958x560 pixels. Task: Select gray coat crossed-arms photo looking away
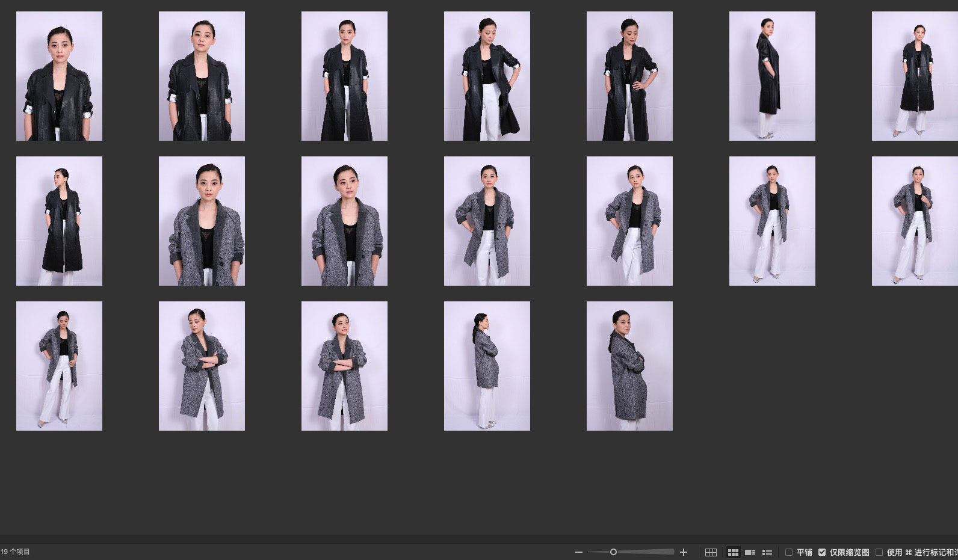tap(202, 366)
